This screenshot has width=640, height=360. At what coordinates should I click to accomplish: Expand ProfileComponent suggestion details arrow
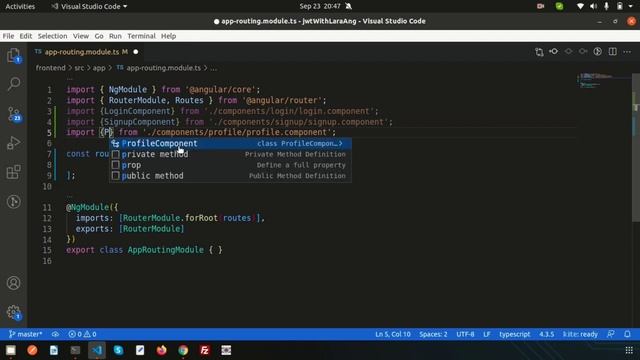[340, 143]
